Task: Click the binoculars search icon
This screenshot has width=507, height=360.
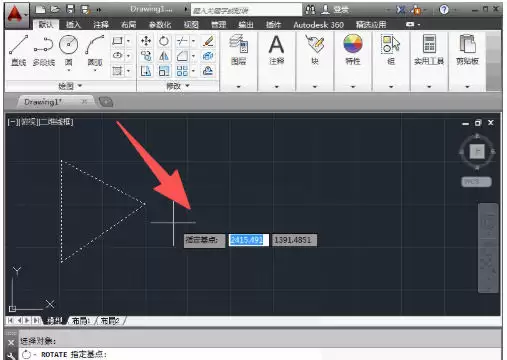Action: click(x=310, y=10)
